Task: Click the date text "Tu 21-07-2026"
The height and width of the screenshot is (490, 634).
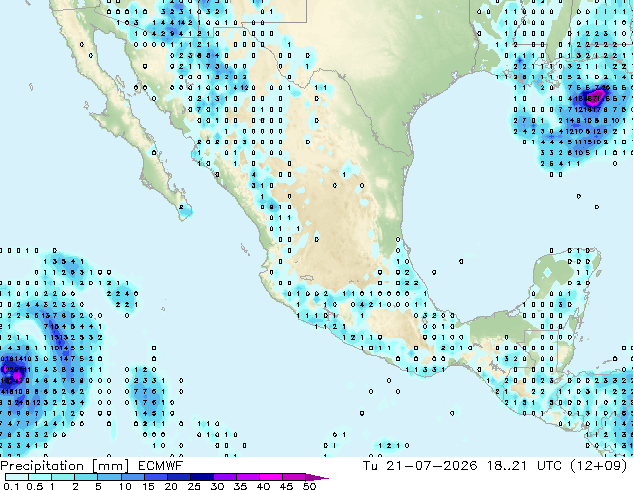Action: (420, 466)
